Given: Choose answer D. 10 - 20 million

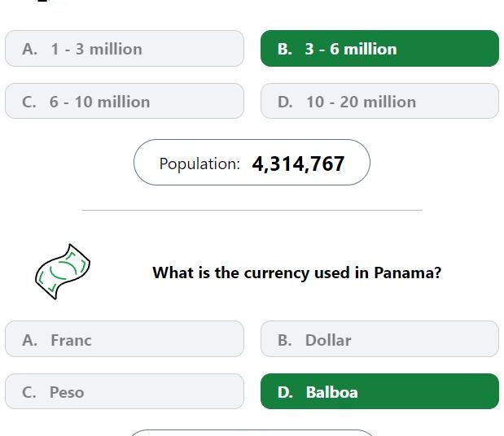Looking at the screenshot, I should 379,101.
